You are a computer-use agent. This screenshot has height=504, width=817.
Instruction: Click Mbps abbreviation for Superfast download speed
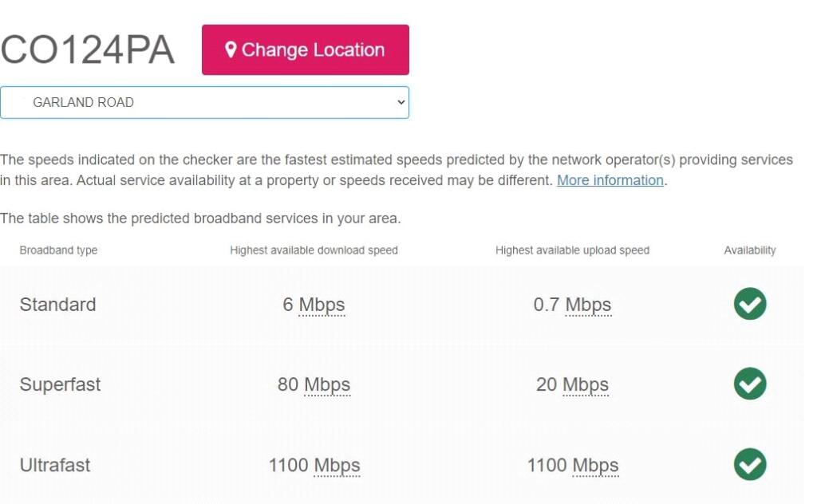[x=327, y=384]
